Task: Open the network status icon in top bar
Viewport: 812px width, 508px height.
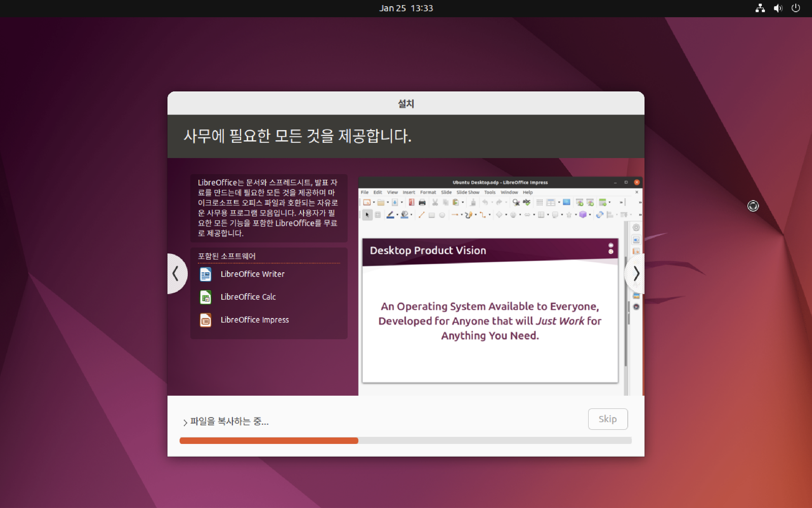Action: [760, 8]
